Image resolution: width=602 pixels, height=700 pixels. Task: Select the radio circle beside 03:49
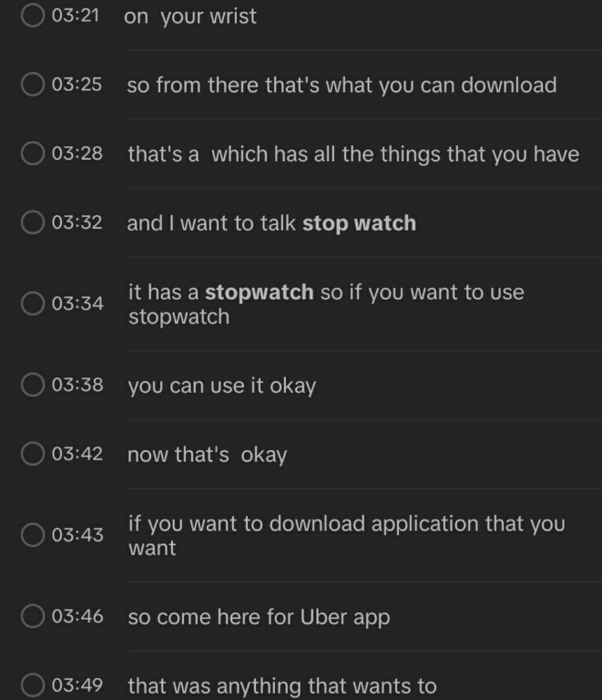point(33,685)
